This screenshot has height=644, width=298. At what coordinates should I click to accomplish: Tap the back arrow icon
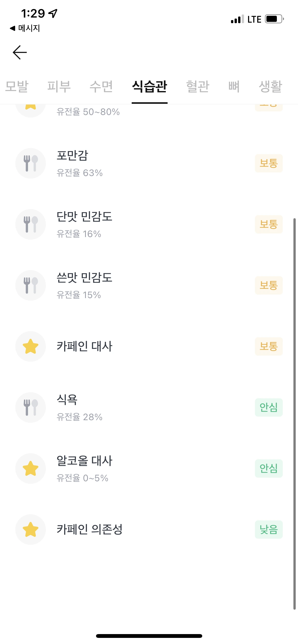(20, 52)
